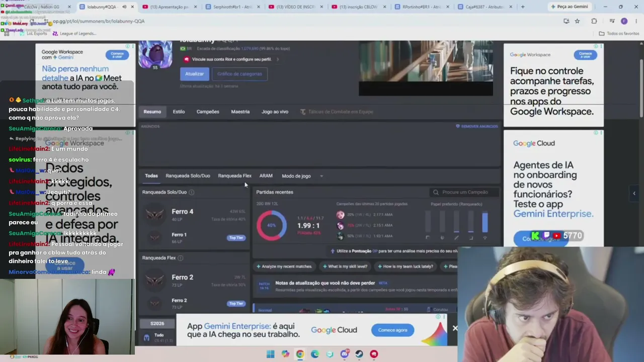Open the Windows Start menu
Image resolution: width=644 pixels, height=362 pixels.
tap(270, 354)
